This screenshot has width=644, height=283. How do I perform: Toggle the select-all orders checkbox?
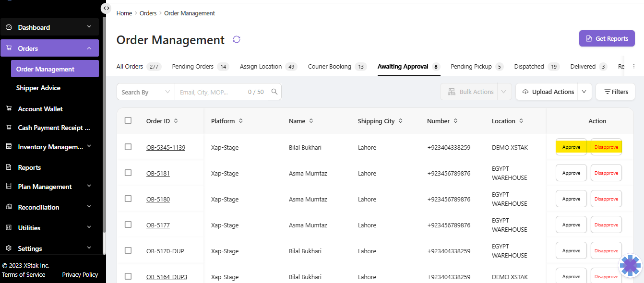click(128, 120)
